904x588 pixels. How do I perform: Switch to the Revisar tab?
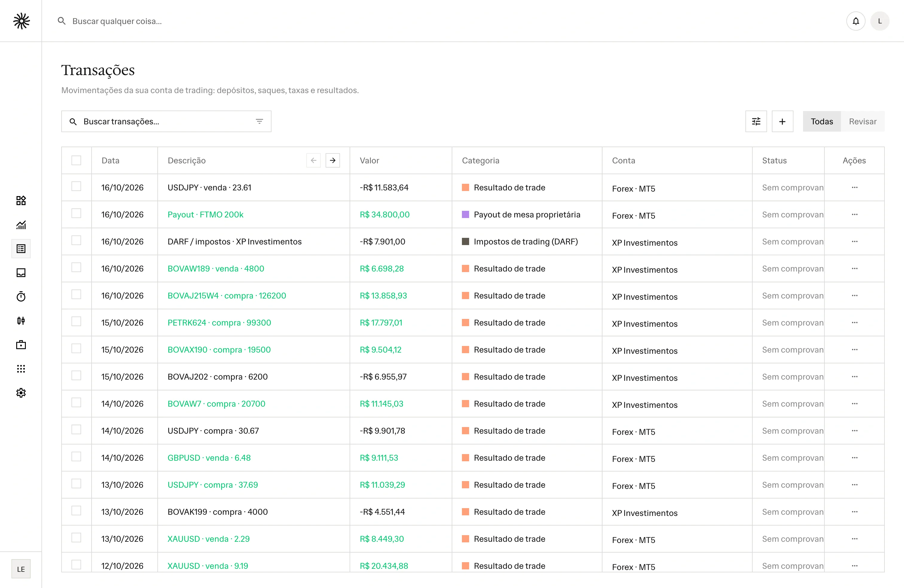(863, 122)
